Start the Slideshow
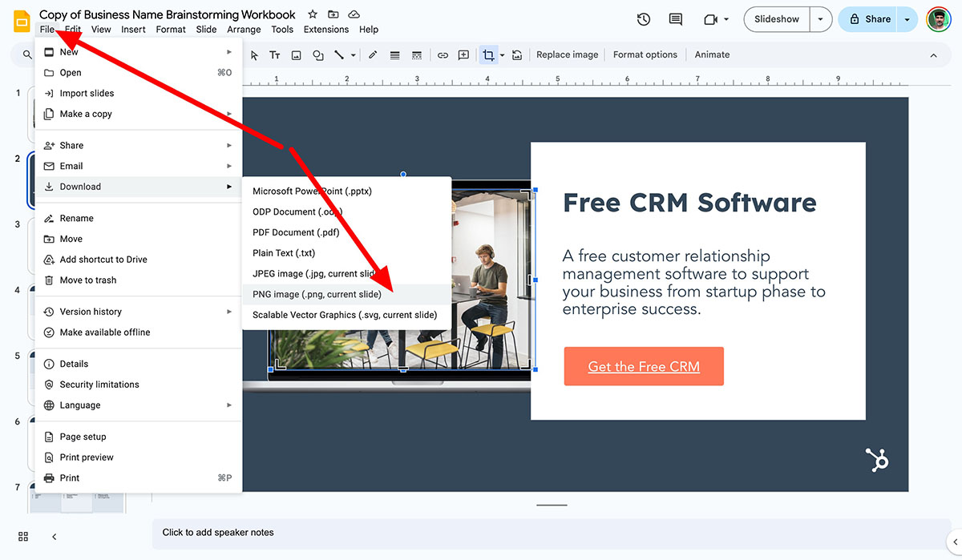Viewport: 962px width, 560px height. (x=775, y=18)
